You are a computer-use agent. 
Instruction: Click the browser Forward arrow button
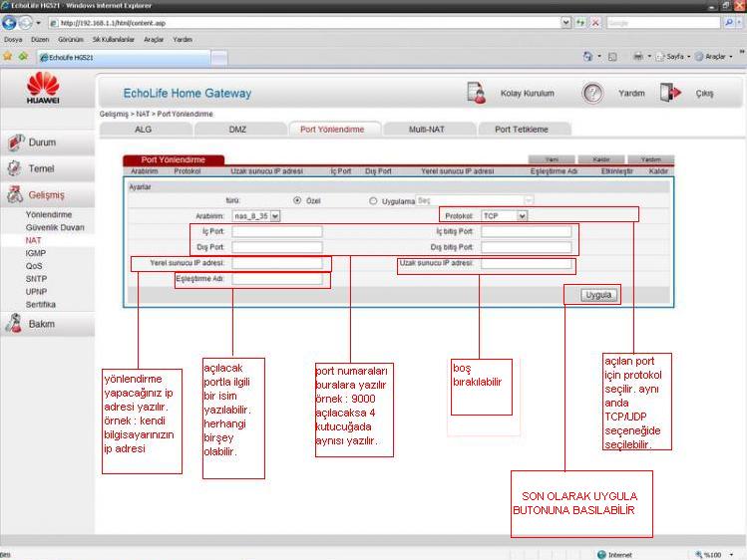click(25, 22)
